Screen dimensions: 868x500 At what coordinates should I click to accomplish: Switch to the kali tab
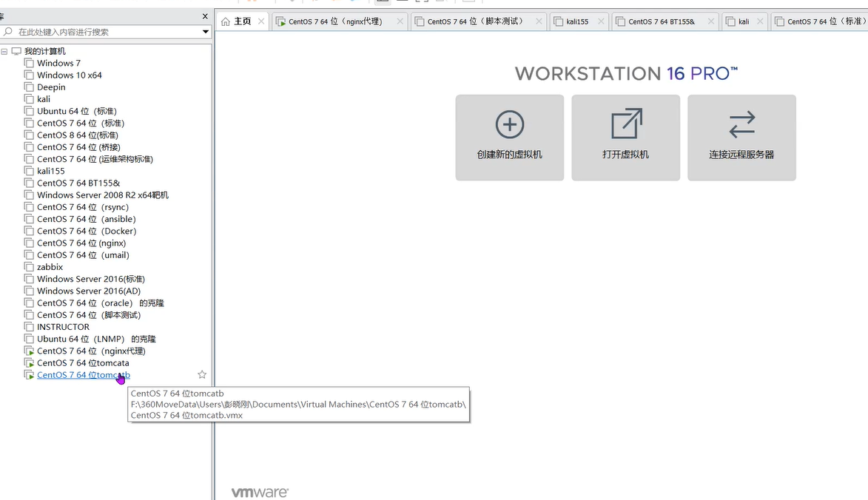click(x=744, y=21)
